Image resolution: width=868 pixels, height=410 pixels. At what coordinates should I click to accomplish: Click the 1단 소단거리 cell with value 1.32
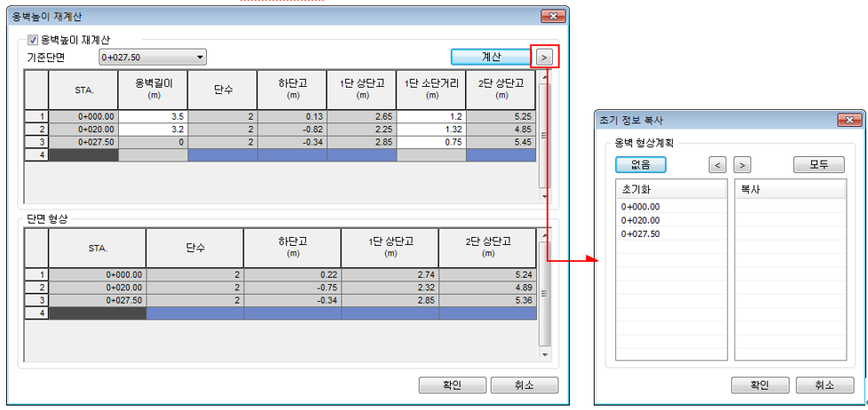point(430,129)
